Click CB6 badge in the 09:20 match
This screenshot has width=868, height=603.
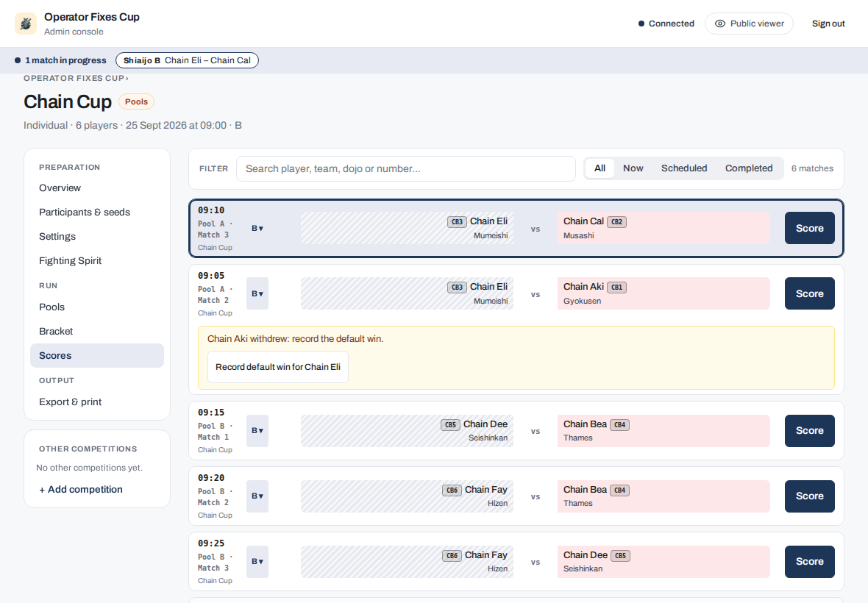452,490
